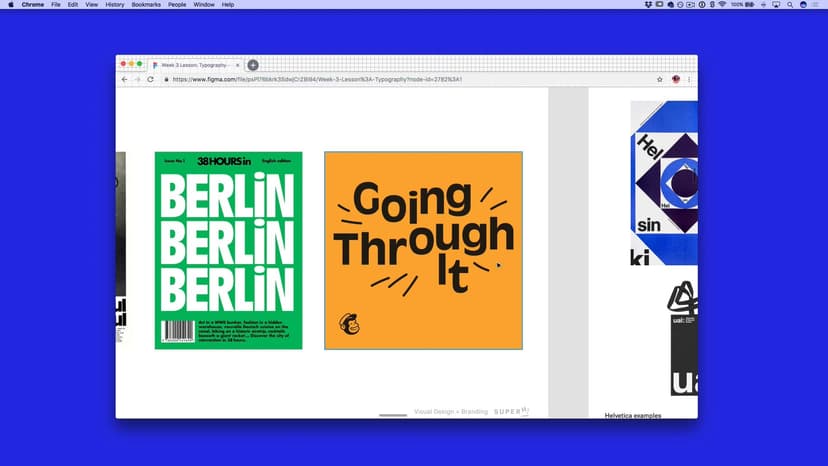828x466 pixels.
Task: Go back to previous page
Action: (x=125, y=79)
